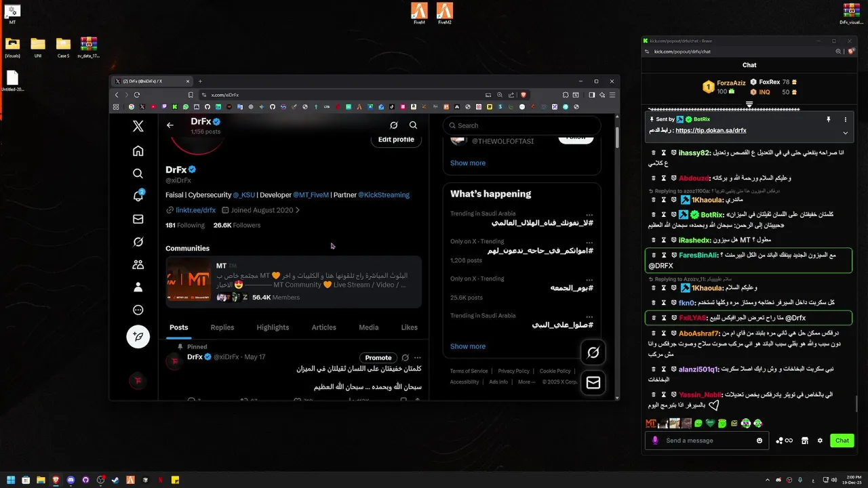Switch to the Replies tab

(222, 327)
